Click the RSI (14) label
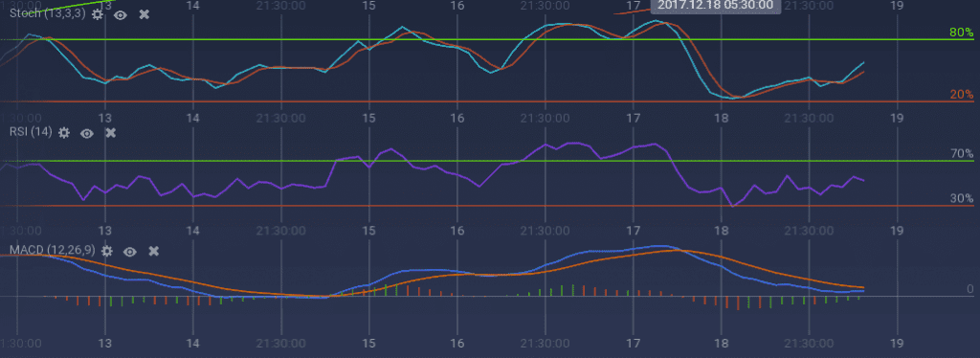 (31, 132)
